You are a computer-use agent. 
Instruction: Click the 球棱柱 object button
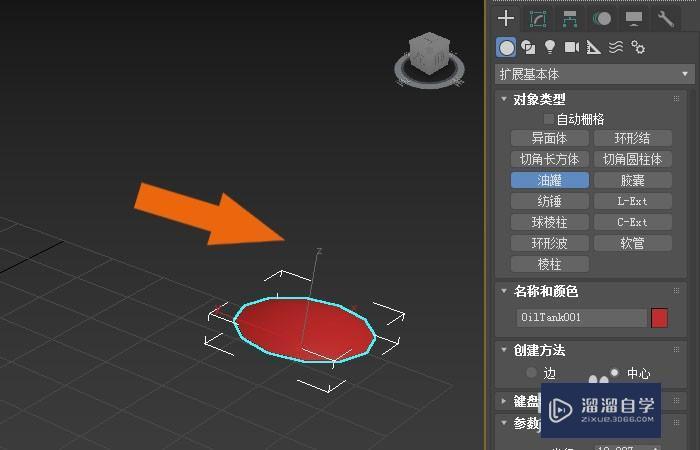(x=550, y=222)
